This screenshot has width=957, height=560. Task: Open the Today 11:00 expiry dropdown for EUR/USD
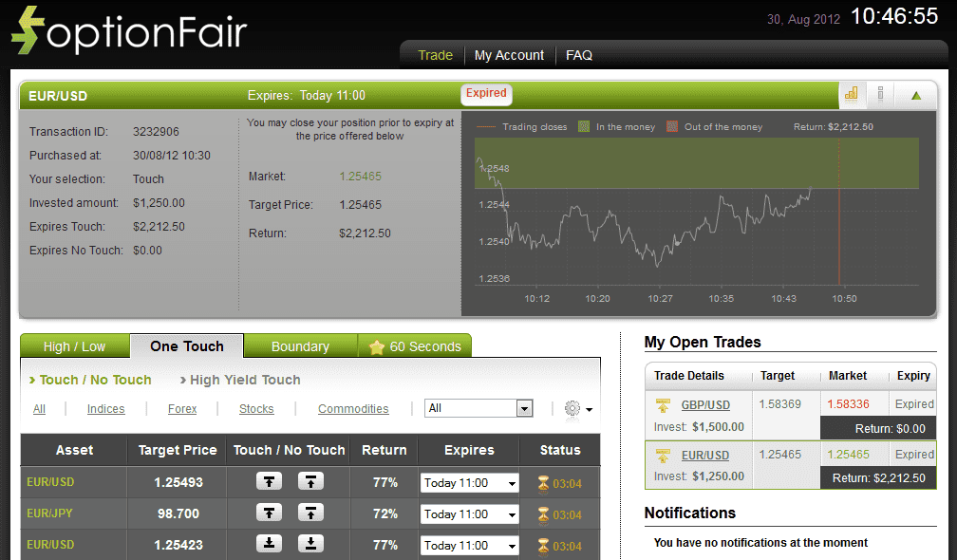coord(468,481)
